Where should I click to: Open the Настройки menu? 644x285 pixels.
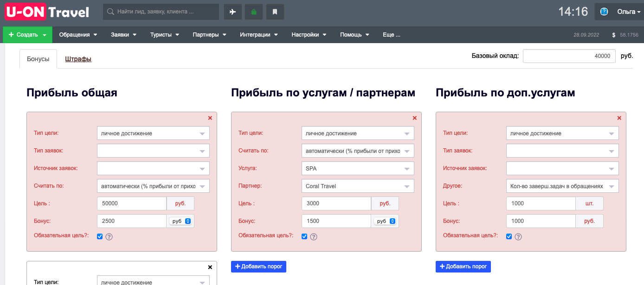[x=309, y=35]
